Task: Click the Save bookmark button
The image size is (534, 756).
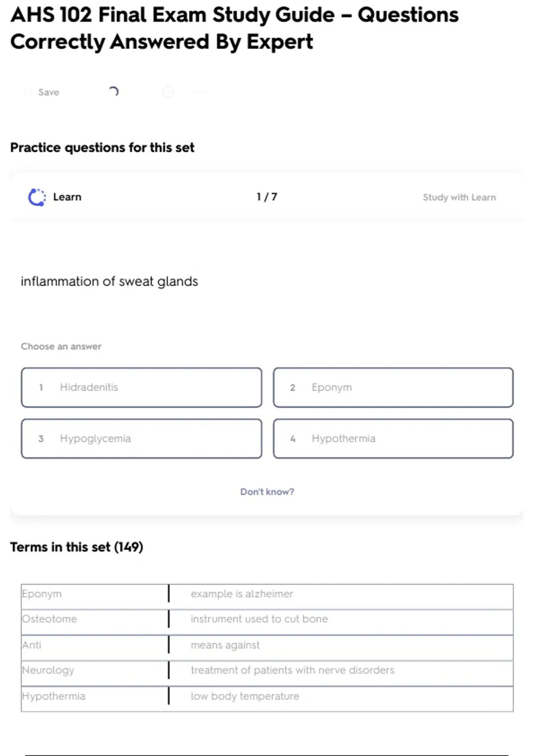Action: tap(43, 92)
